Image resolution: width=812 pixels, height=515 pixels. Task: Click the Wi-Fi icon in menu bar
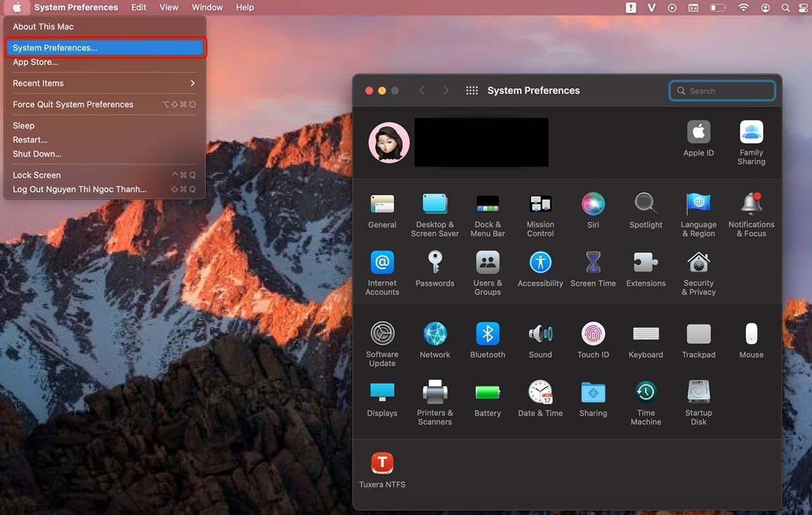743,8
